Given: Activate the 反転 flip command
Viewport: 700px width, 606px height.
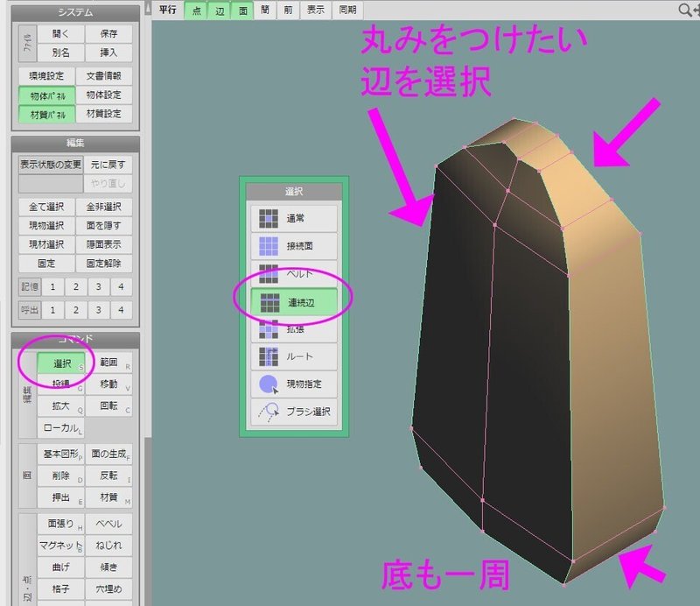Looking at the screenshot, I should [108, 476].
